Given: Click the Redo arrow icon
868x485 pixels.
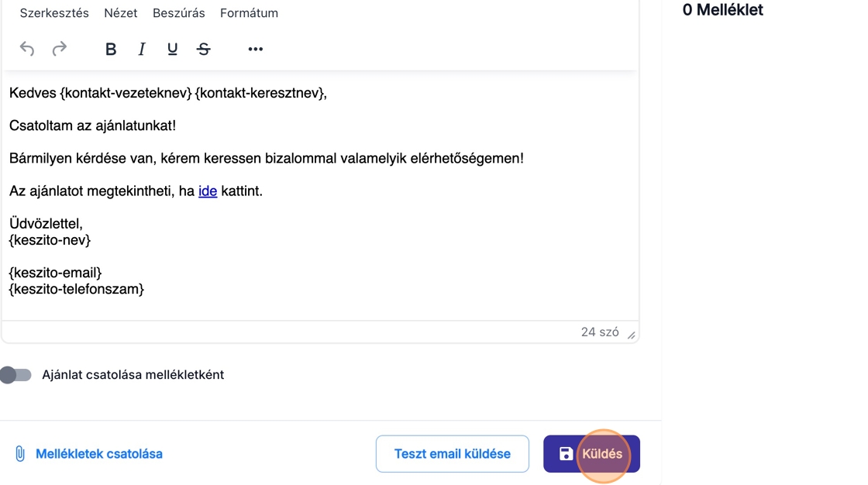Looking at the screenshot, I should pyautogui.click(x=59, y=50).
